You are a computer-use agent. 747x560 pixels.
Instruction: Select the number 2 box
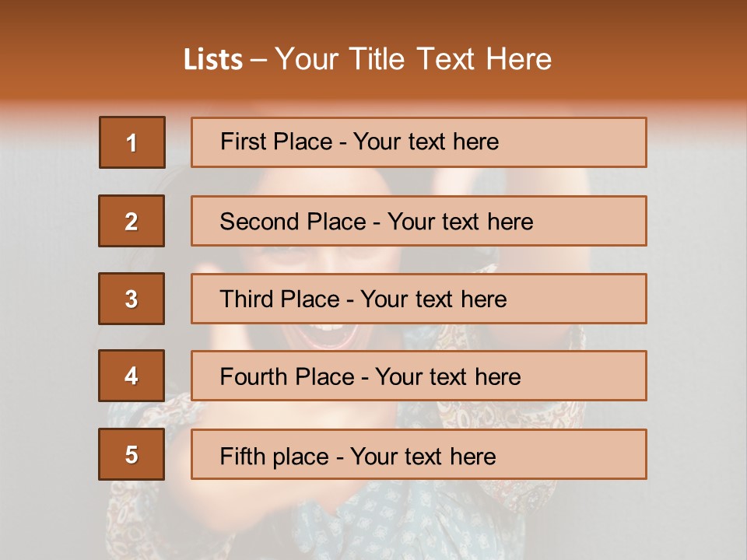[132, 221]
